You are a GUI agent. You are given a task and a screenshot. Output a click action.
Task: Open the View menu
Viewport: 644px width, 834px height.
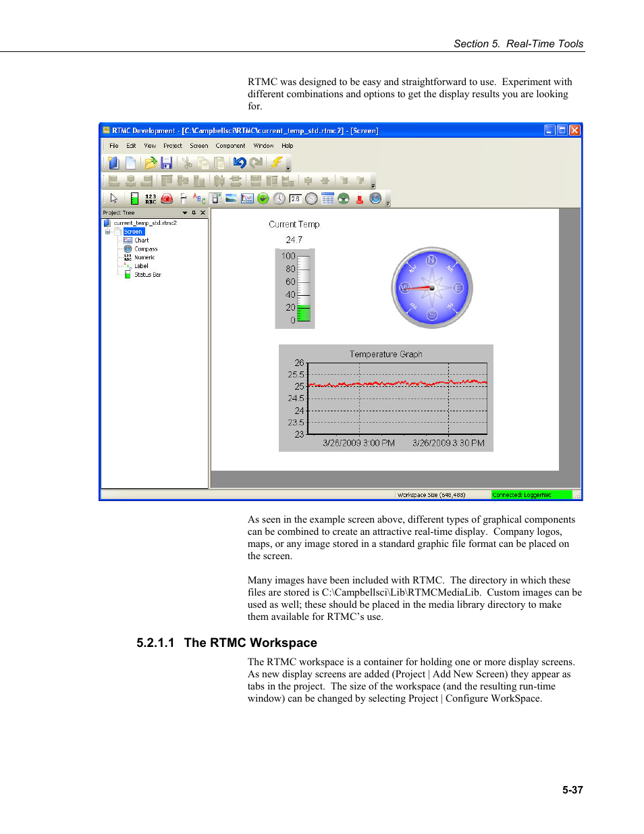click(150, 146)
